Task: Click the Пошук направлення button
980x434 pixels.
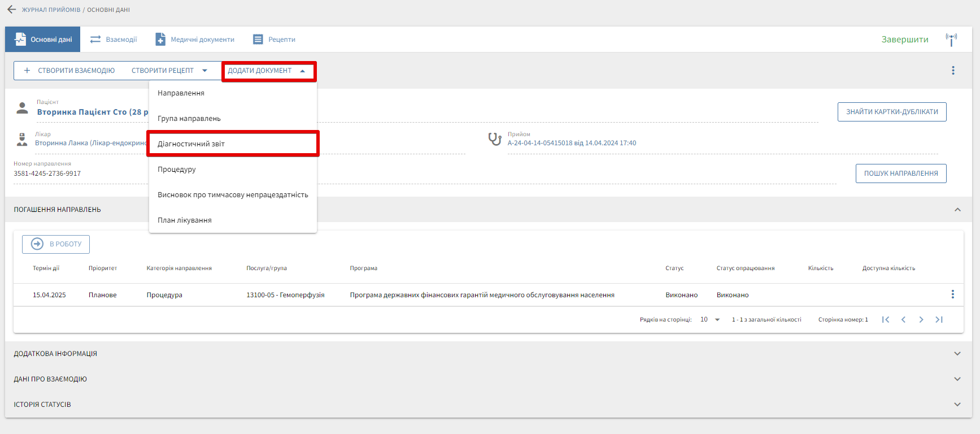Action: point(900,173)
